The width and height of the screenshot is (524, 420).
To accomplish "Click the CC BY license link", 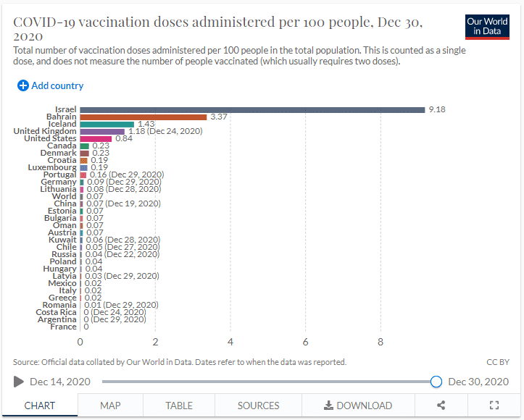I will [498, 361].
